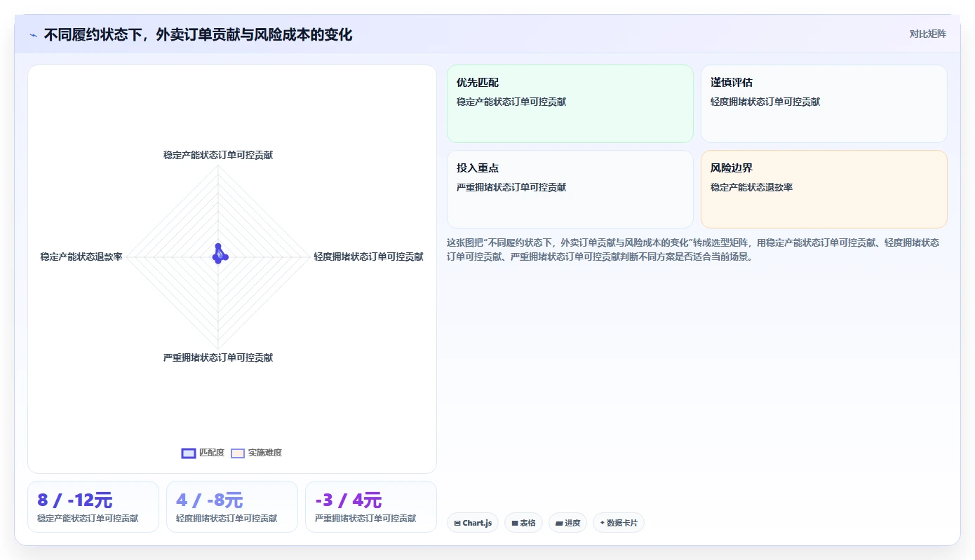Click 稳定产能状态订单可控贡献 text in 优先匹配 card

[511, 102]
